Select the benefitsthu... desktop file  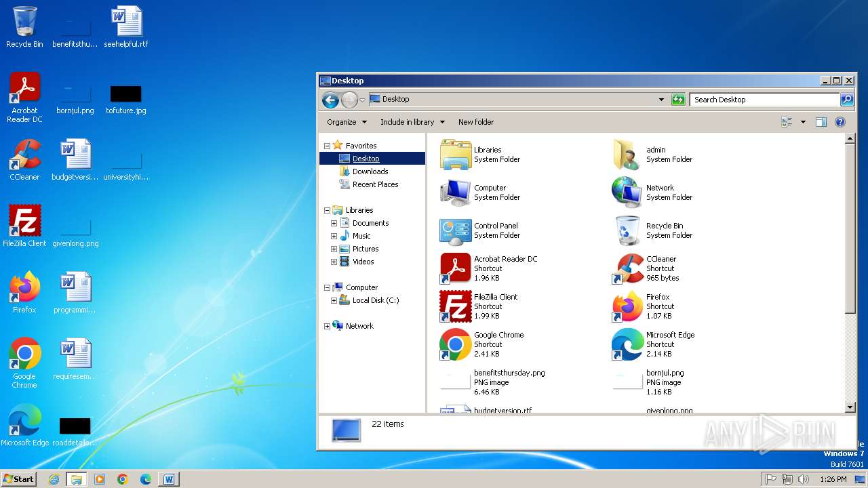pyautogui.click(x=75, y=31)
